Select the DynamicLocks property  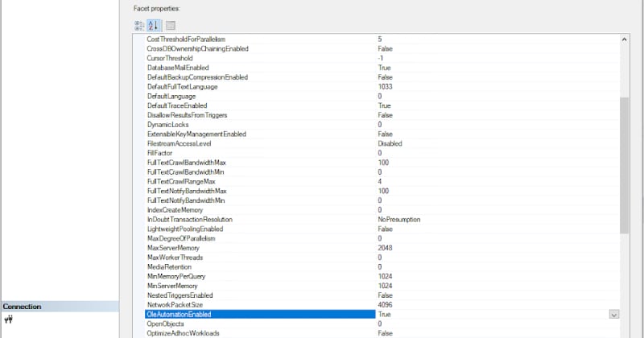coord(168,125)
